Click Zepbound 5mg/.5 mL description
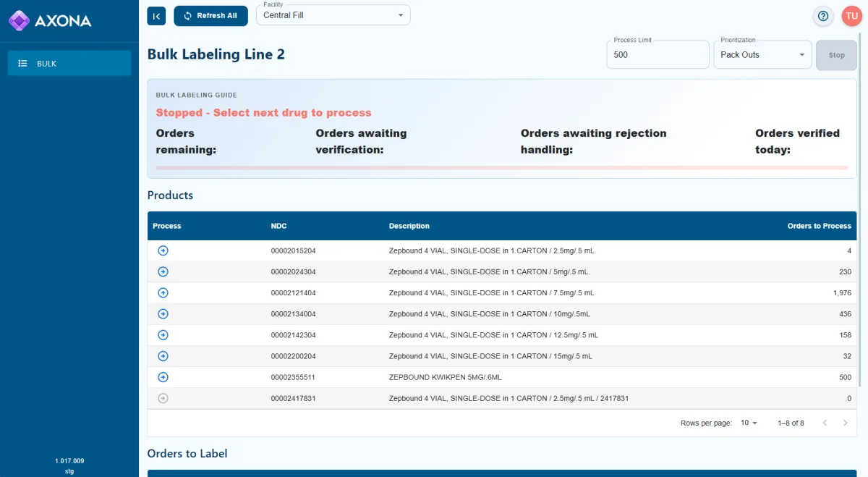 tap(488, 272)
